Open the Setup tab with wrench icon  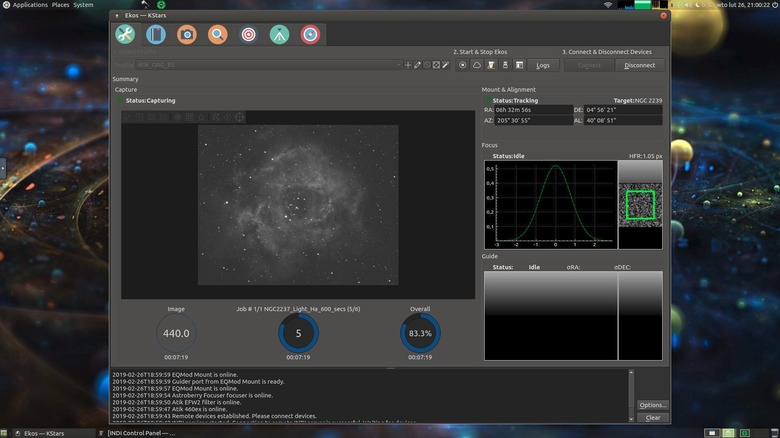pyautogui.click(x=125, y=35)
